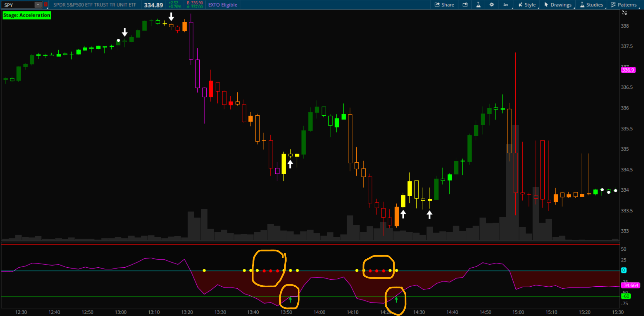Open chart settings with the gear icon
644x316 pixels.
point(492,5)
